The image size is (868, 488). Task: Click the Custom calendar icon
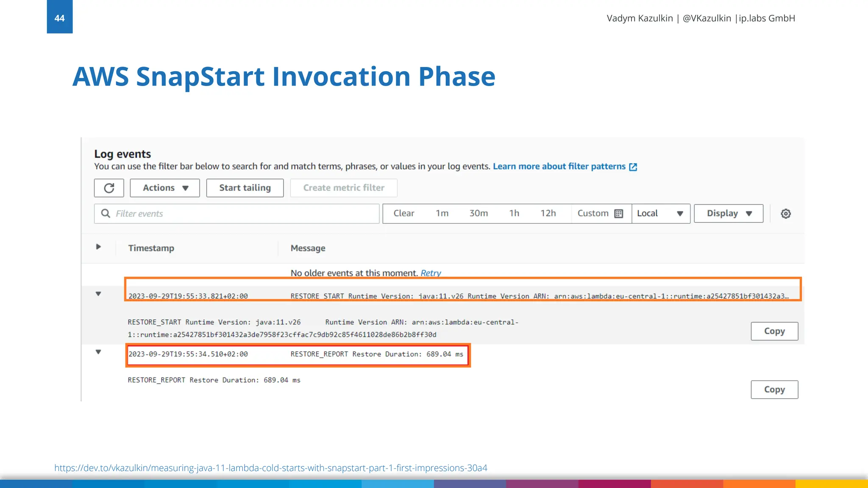click(x=618, y=213)
